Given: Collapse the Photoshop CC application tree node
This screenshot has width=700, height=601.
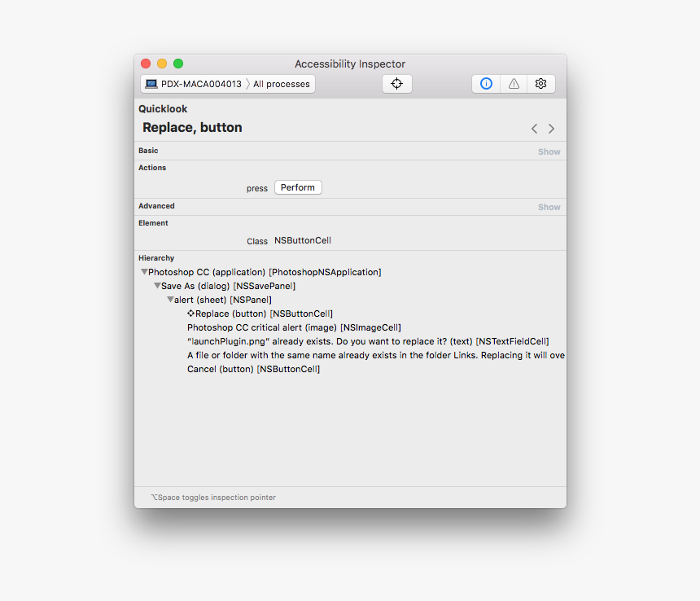Looking at the screenshot, I should click(x=144, y=271).
